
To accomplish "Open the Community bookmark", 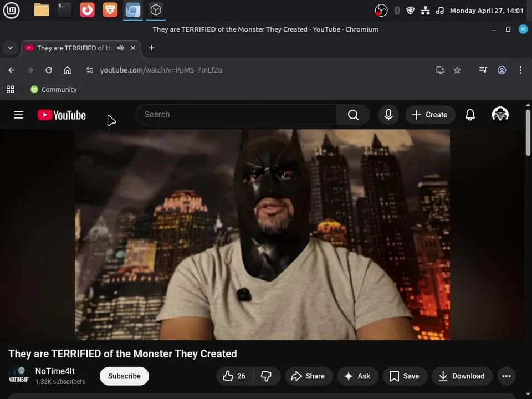I will pos(53,90).
